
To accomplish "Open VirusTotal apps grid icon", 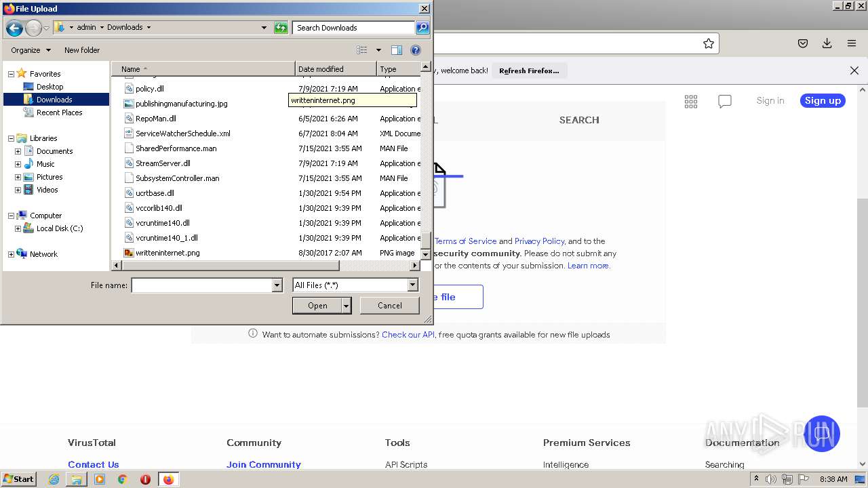I will 691,101.
